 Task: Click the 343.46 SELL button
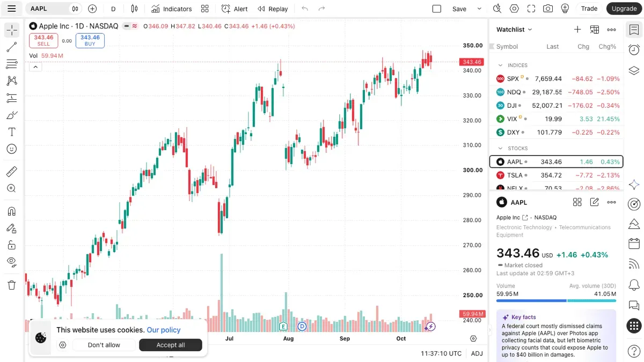[x=43, y=41]
